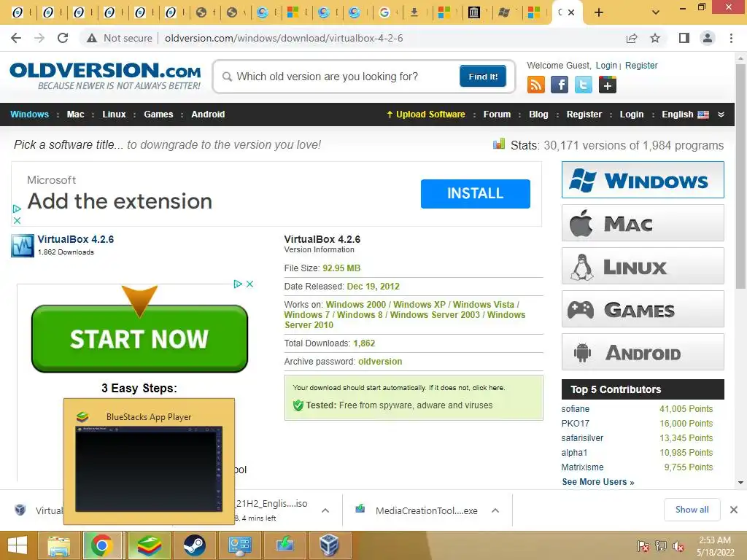
Task: Bookmark this page with the star icon
Action: tap(655, 38)
